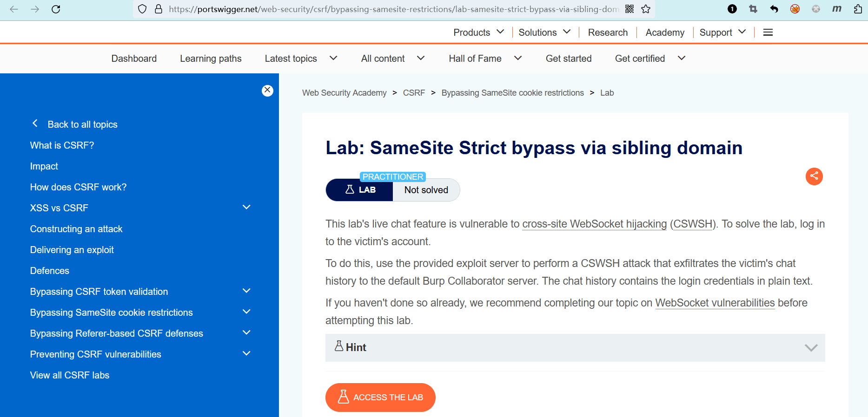Open the Bypassing SameSite cookie restrictions breadcrumb
The width and height of the screenshot is (868, 417).
pos(512,93)
